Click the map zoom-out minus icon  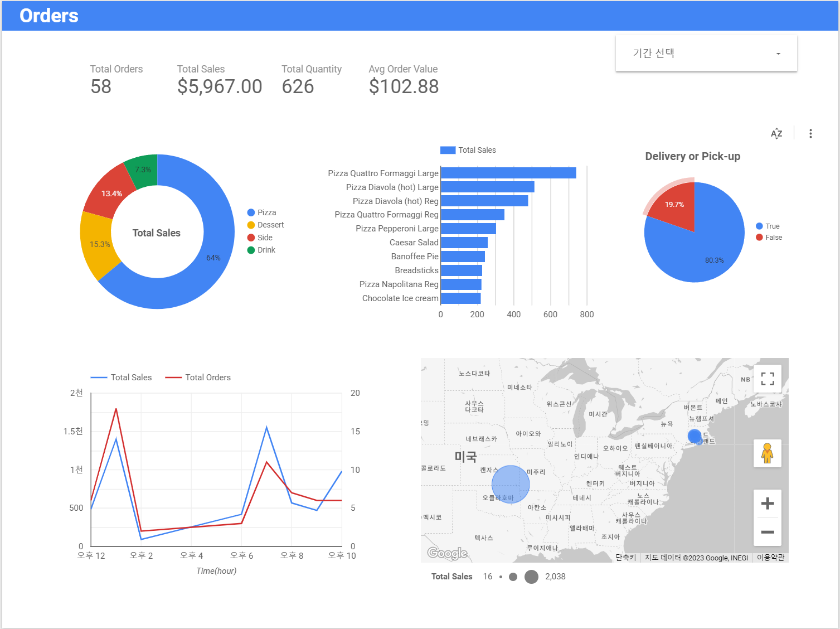pyautogui.click(x=768, y=533)
